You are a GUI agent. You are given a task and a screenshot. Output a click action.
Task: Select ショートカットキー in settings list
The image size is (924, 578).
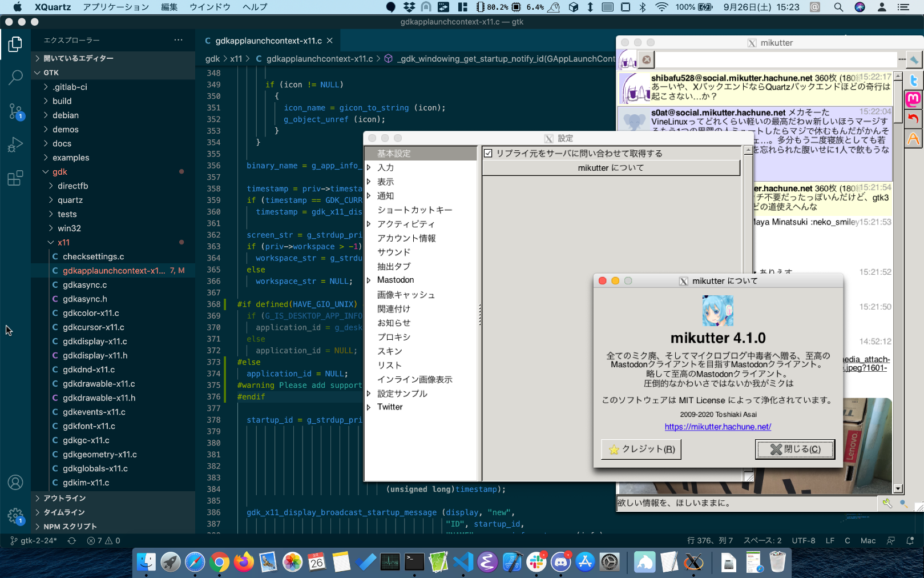(414, 210)
